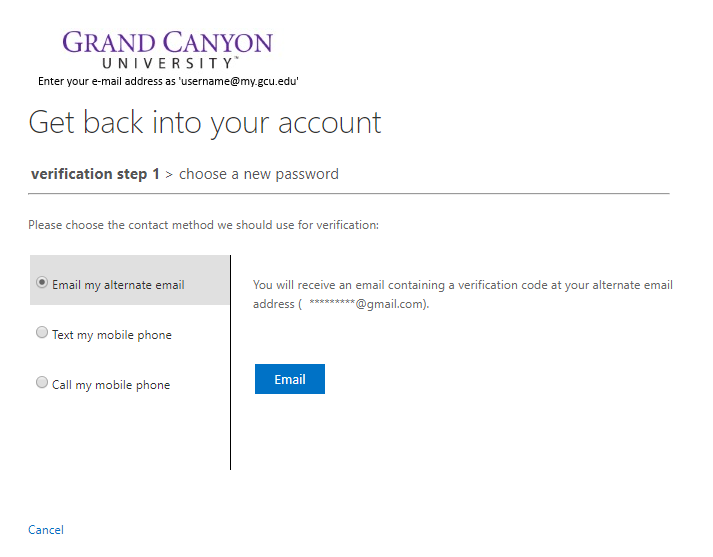The height and width of the screenshot is (557, 713).
Task: Click the "verification step 1" breadcrumb step
Action: point(95,174)
